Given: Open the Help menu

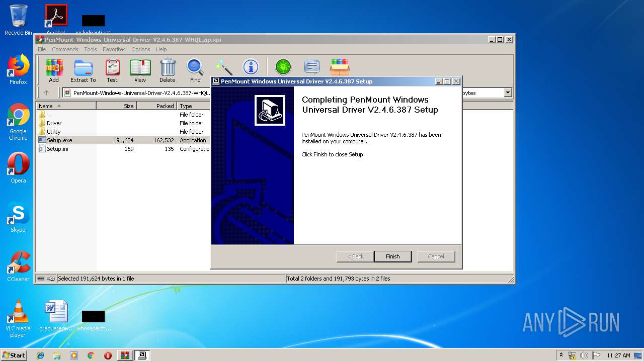Looking at the screenshot, I should tap(161, 49).
